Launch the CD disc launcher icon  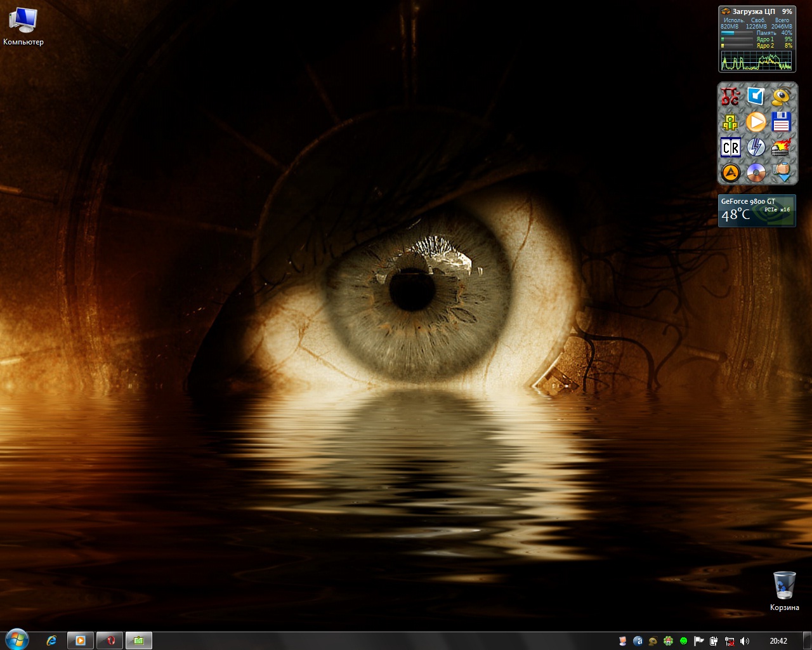tap(756, 172)
